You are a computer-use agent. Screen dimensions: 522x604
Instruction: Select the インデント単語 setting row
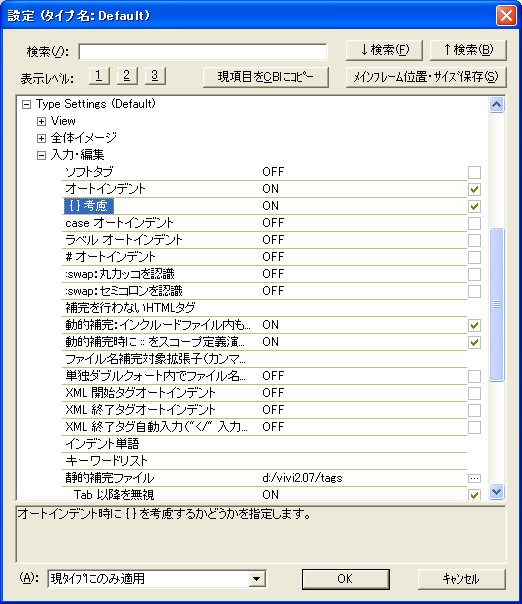click(264, 444)
